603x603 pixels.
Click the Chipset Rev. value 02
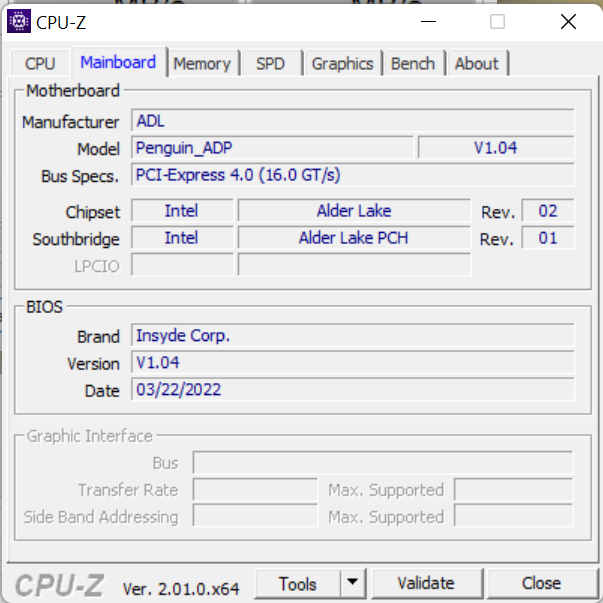pyautogui.click(x=548, y=211)
